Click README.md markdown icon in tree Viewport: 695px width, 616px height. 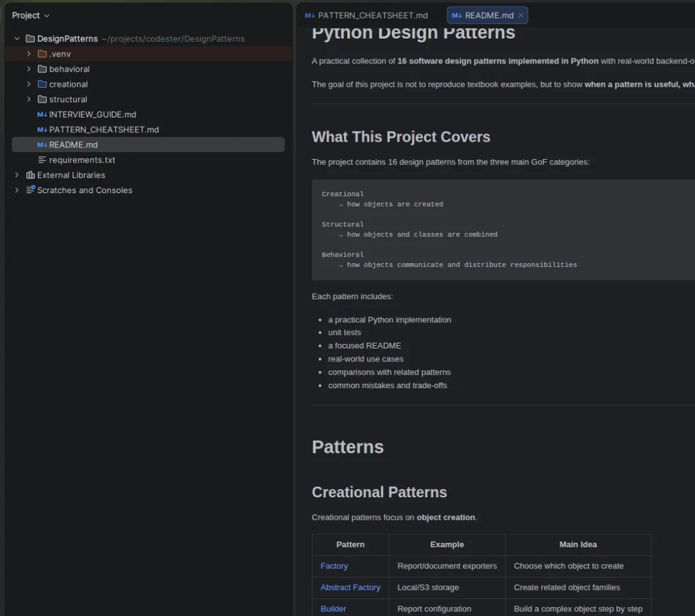pos(42,144)
